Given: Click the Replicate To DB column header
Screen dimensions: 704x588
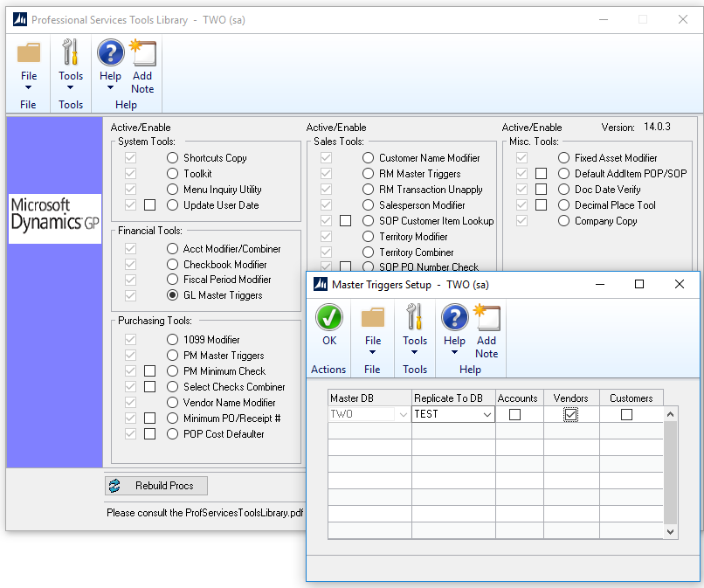Looking at the screenshot, I should [453, 398].
